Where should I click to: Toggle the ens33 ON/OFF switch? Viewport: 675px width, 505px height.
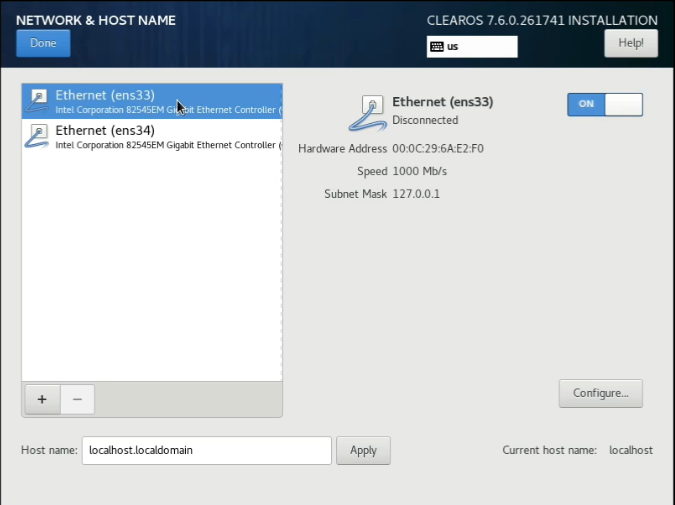click(x=605, y=105)
